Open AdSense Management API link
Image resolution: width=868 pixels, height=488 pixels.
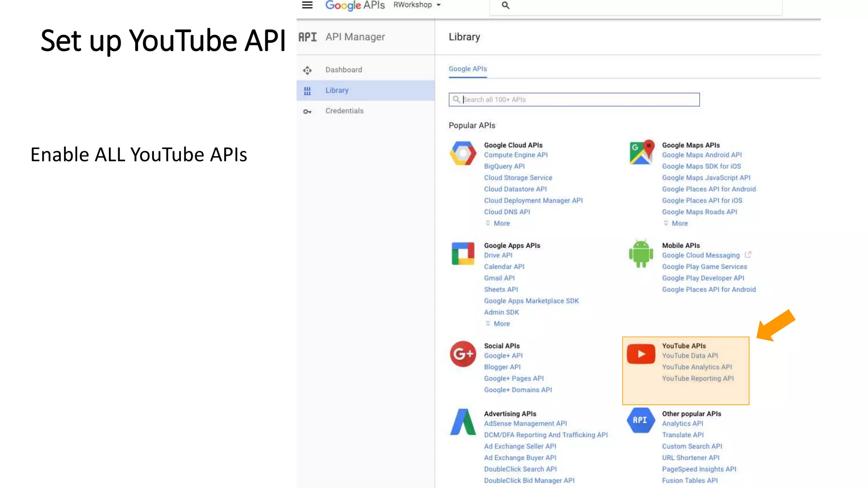(x=525, y=424)
